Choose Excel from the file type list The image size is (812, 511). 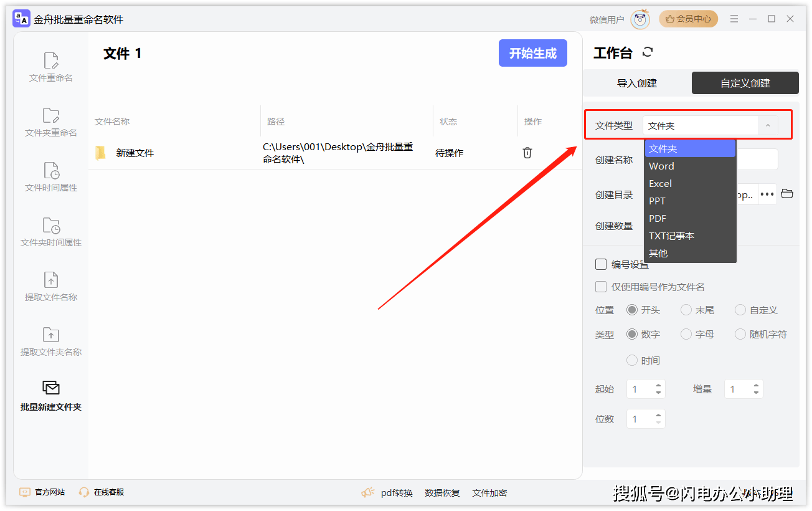[x=690, y=183]
